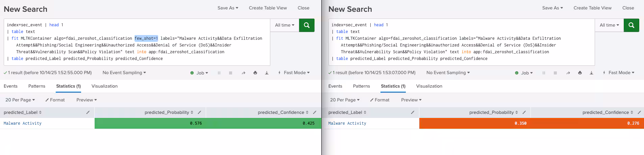Click the share icon in left panel toolbar
The height and width of the screenshot is (155, 644).
pos(243,73)
